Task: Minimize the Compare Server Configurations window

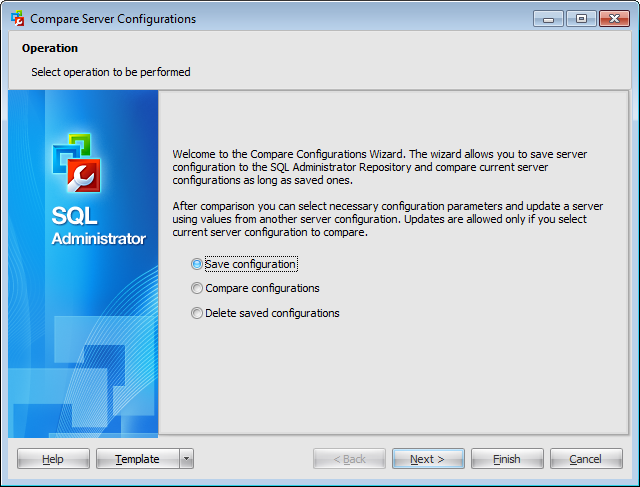Action: [x=548, y=18]
